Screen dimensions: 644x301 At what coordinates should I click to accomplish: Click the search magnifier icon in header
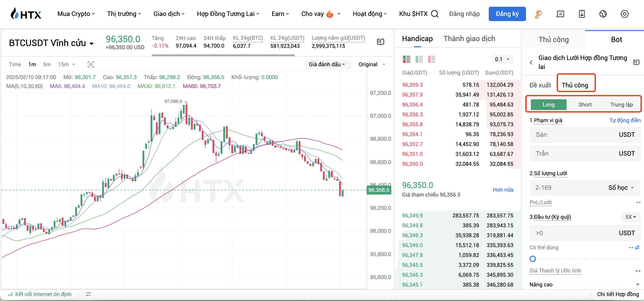coord(435,14)
